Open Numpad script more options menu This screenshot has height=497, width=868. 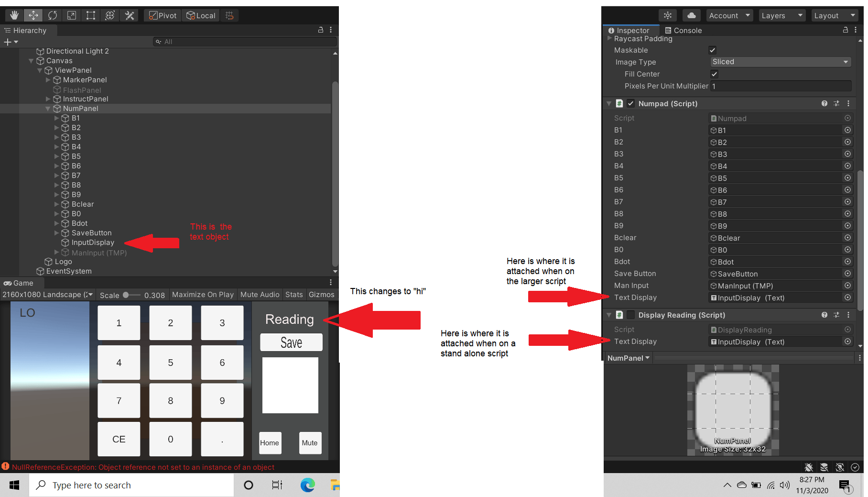pyautogui.click(x=848, y=103)
